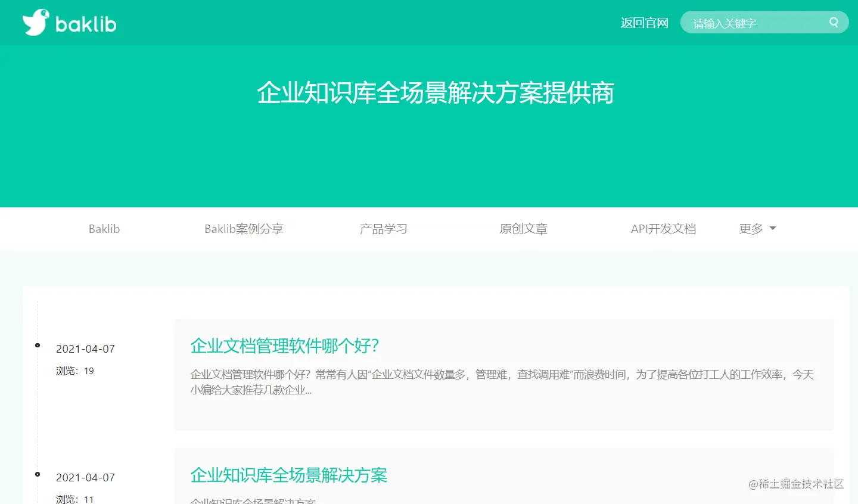Select the Baklib tab

click(104, 229)
